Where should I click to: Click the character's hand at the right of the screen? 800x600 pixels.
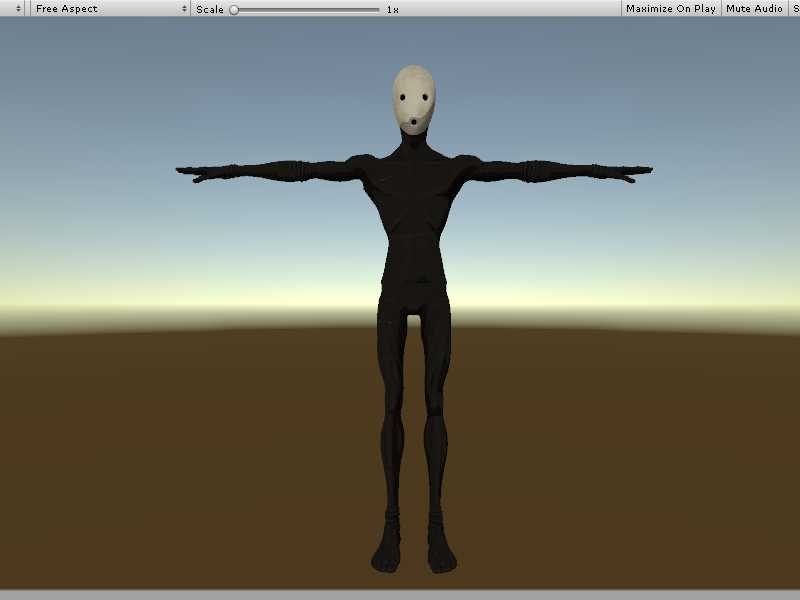[632, 175]
